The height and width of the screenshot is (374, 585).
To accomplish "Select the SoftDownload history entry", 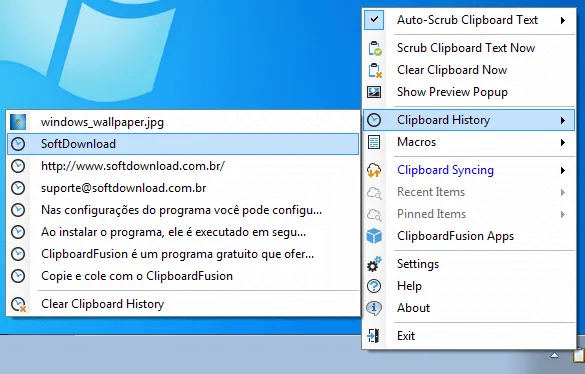I will click(183, 144).
